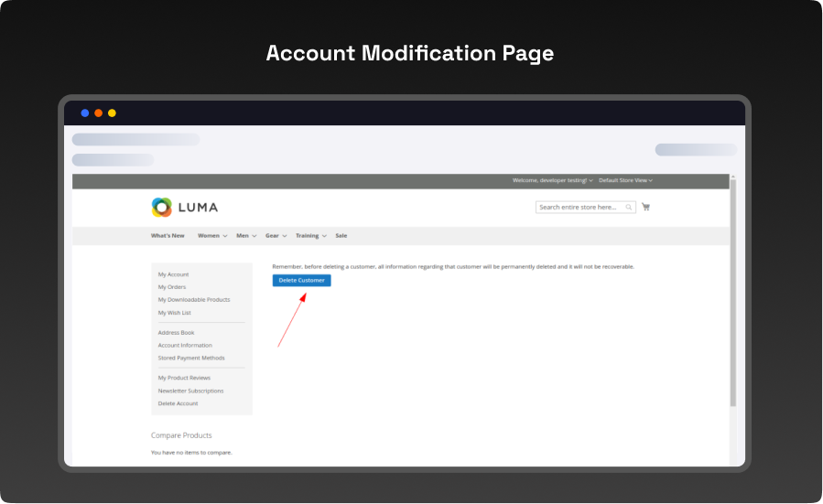Click the page vertical scrollbar

pos(732,293)
